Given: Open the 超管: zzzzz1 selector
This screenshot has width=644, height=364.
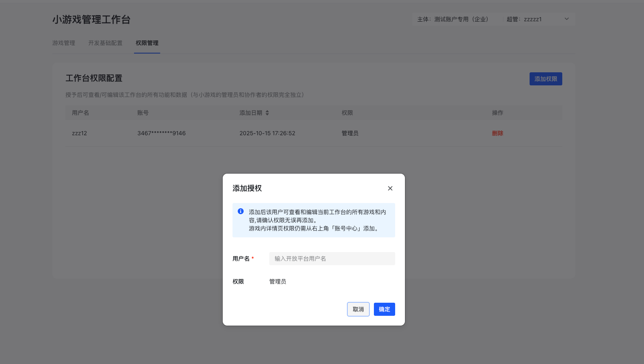Looking at the screenshot, I should click(524, 19).
